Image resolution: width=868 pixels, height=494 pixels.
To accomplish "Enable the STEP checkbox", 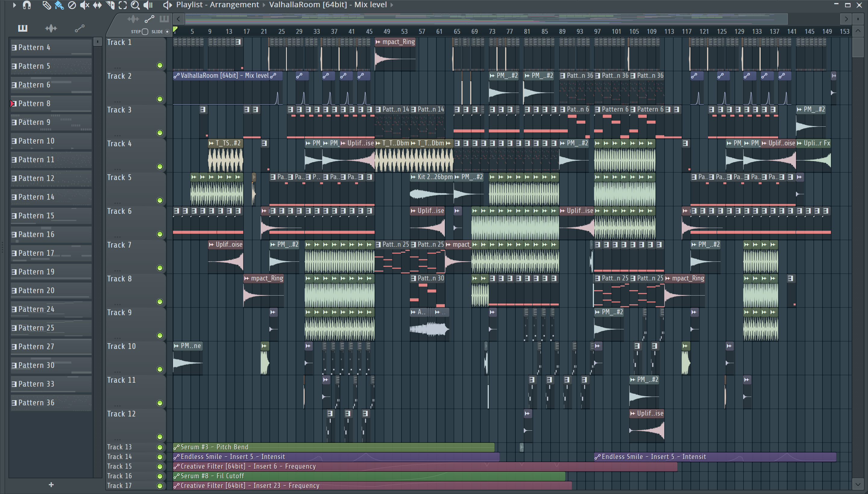I will pyautogui.click(x=145, y=32).
